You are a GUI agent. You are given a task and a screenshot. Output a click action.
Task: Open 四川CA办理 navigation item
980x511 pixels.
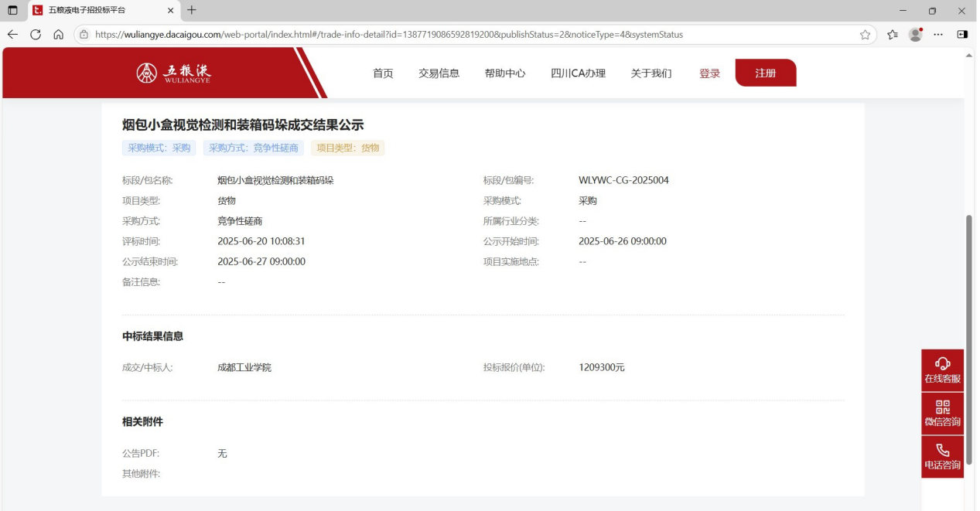tap(578, 73)
